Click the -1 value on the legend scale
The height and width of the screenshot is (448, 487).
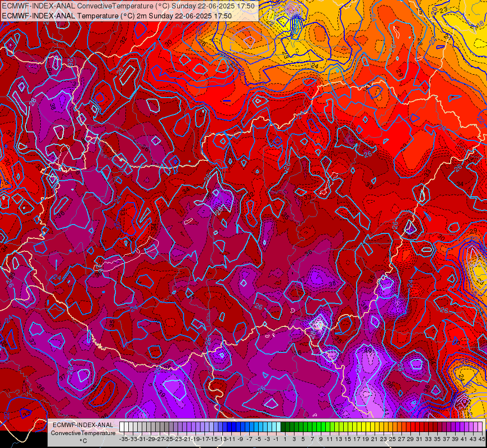coord(276,439)
